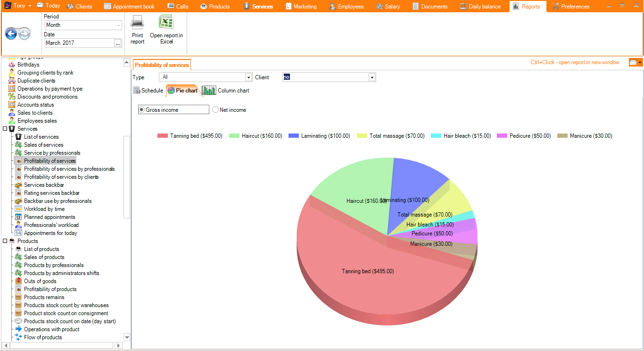Open the Client dropdown
Image resolution: width=644 pixels, height=351 pixels.
[372, 77]
